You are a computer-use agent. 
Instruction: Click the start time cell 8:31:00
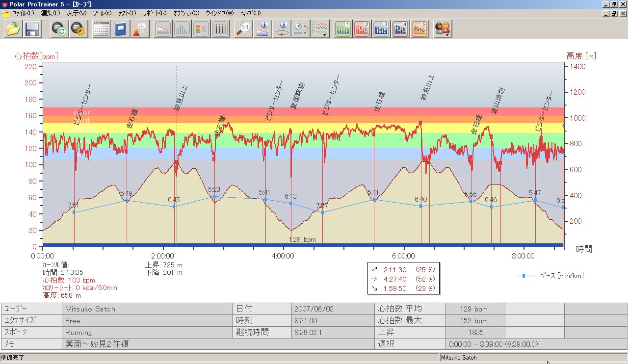click(x=333, y=321)
